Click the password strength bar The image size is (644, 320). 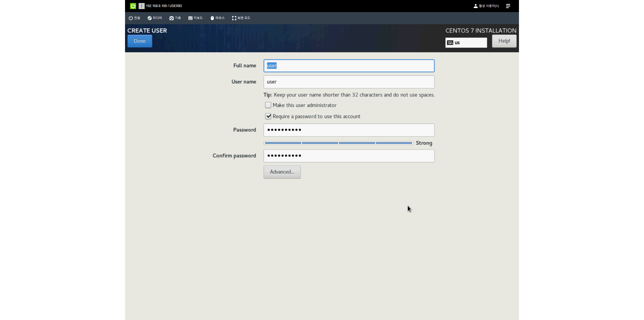coord(338,143)
